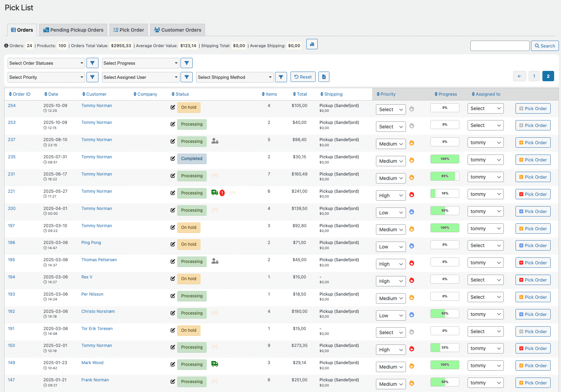Change assigned user for order 196
Viewport: 561px width, 392px height.
tap(485, 245)
